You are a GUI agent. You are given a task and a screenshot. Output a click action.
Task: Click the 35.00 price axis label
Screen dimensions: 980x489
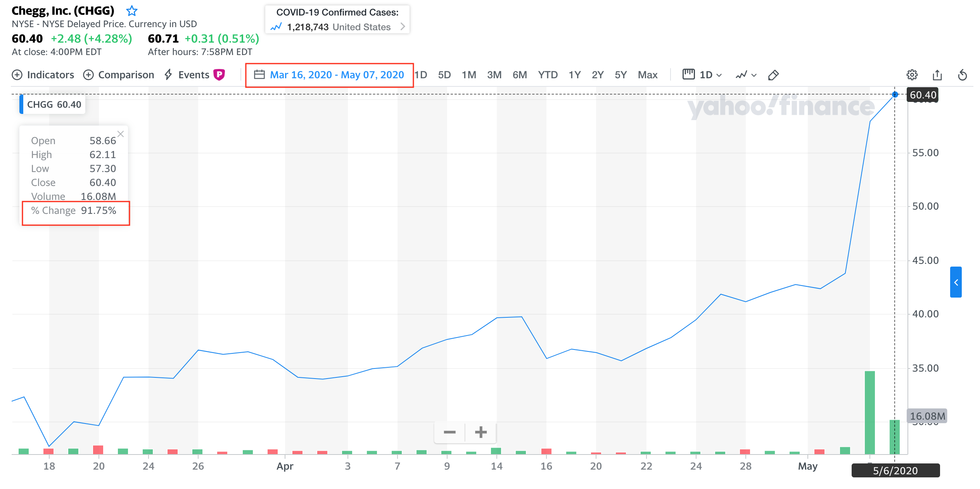pyautogui.click(x=926, y=368)
